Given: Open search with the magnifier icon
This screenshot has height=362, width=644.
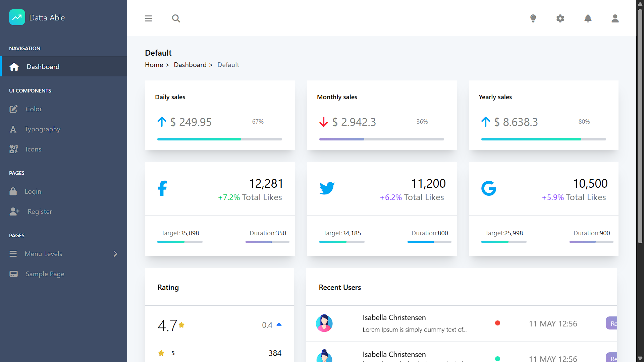Looking at the screenshot, I should (x=176, y=18).
